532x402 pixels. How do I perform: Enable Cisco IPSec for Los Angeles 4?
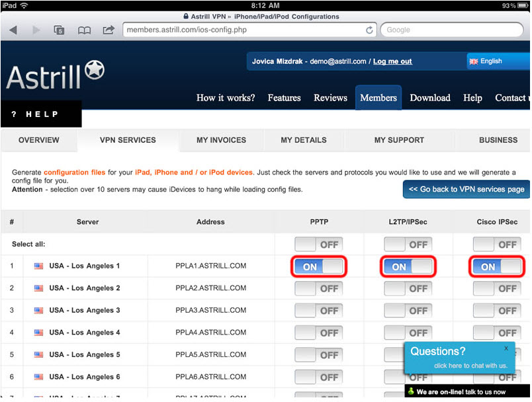(x=497, y=333)
